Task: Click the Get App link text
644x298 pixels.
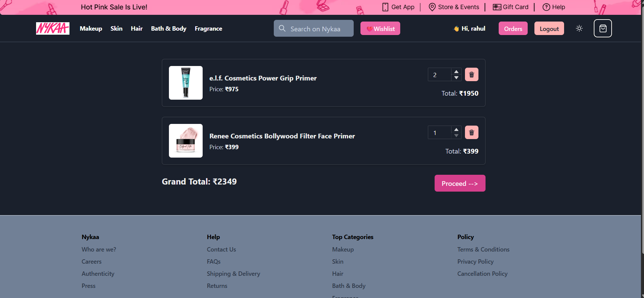Action: click(x=403, y=7)
